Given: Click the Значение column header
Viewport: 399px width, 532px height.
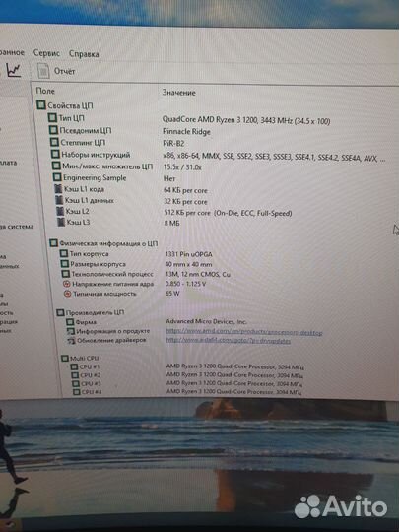Looking at the screenshot, I should pyautogui.click(x=178, y=93).
